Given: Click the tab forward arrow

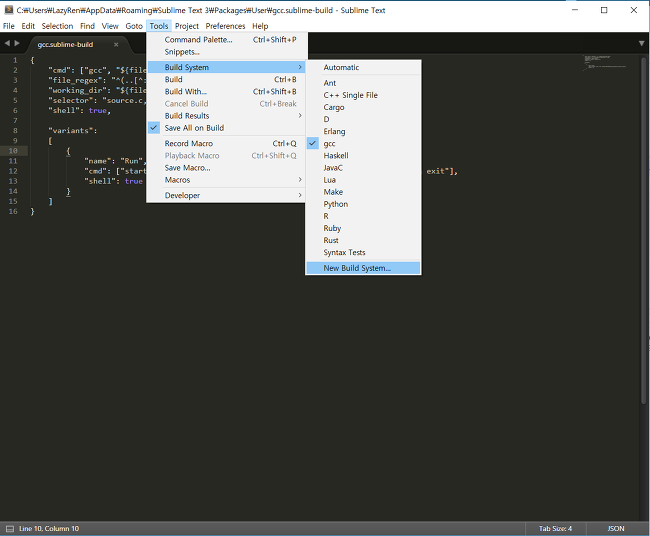Looking at the screenshot, I should point(17,43).
